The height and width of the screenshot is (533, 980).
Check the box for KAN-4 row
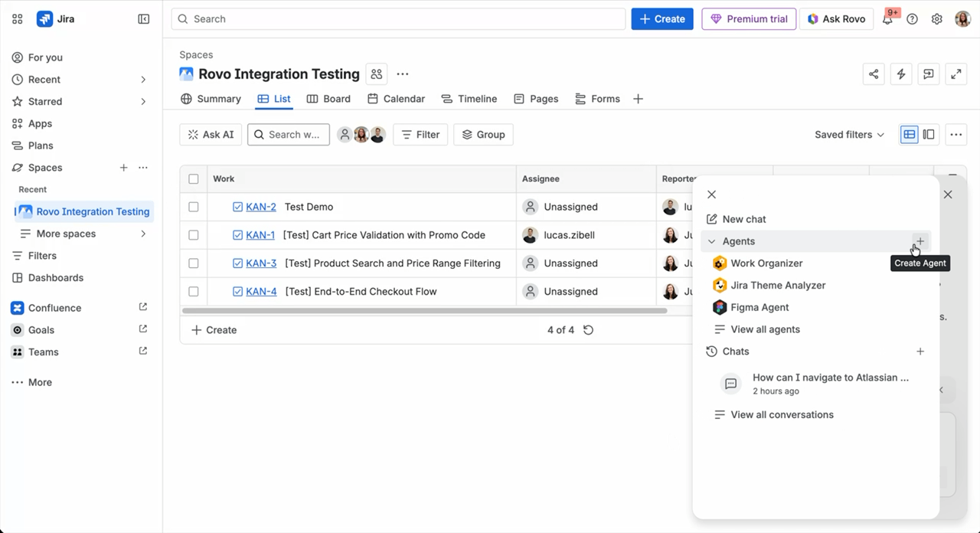(x=194, y=292)
